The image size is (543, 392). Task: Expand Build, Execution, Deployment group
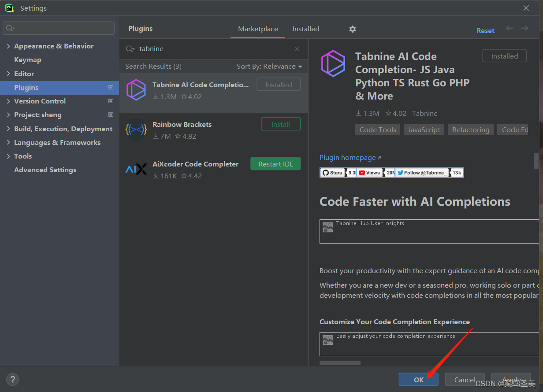[x=8, y=129]
